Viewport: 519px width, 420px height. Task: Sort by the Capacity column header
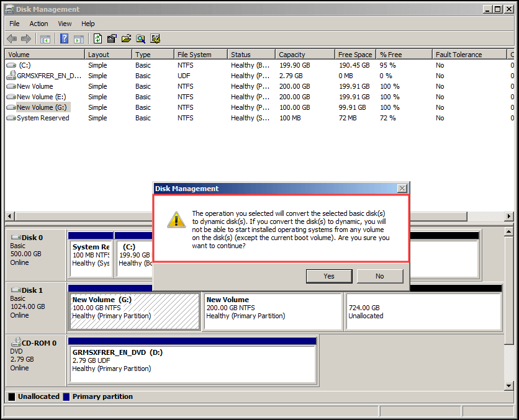click(305, 55)
